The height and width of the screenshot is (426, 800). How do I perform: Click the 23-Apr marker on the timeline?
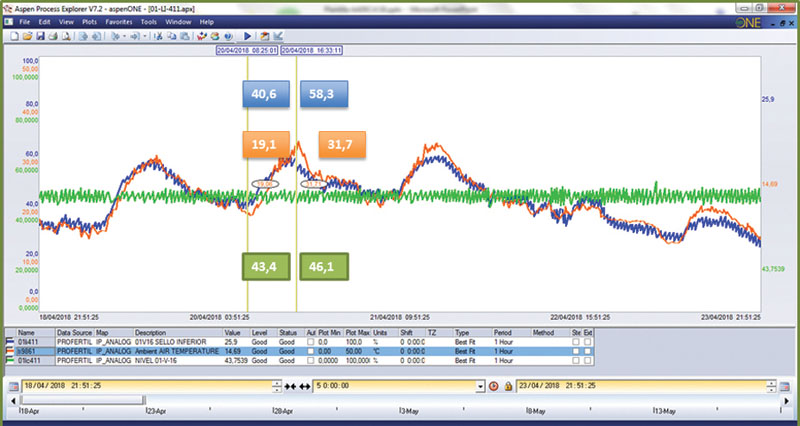click(x=156, y=411)
